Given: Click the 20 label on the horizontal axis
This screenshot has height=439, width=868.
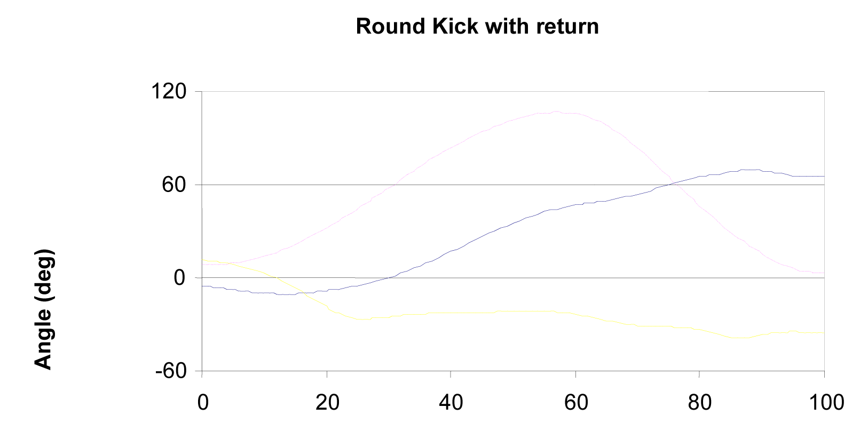Looking at the screenshot, I should (327, 402).
